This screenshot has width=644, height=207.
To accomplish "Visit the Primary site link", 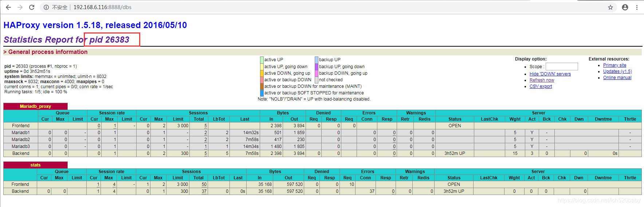I will (614, 65).
